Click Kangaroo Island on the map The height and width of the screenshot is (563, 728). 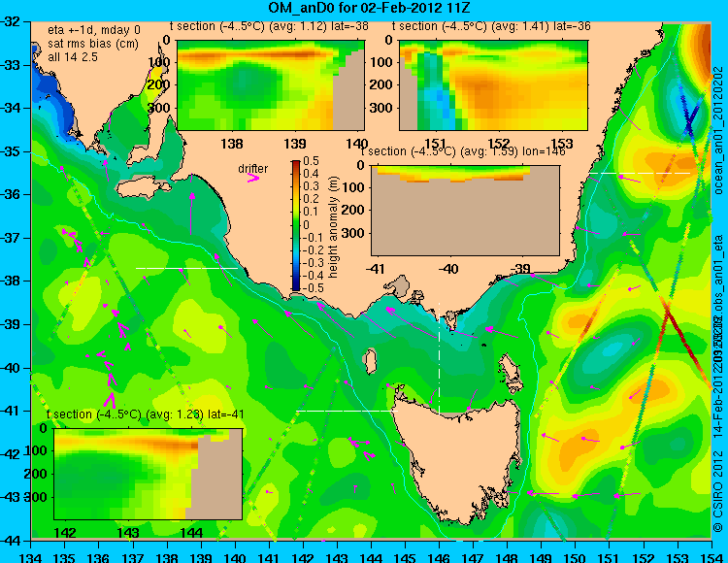144,188
